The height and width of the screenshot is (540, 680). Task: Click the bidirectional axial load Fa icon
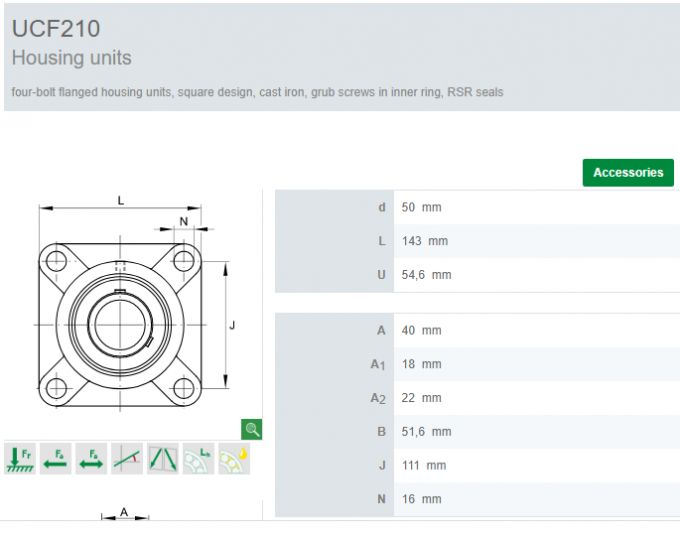point(92,458)
